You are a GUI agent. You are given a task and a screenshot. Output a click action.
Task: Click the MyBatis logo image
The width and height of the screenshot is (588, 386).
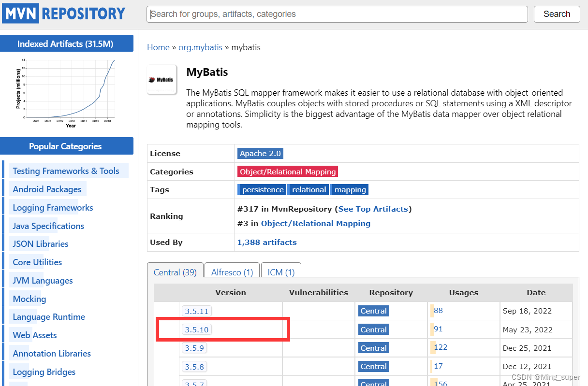tap(162, 80)
